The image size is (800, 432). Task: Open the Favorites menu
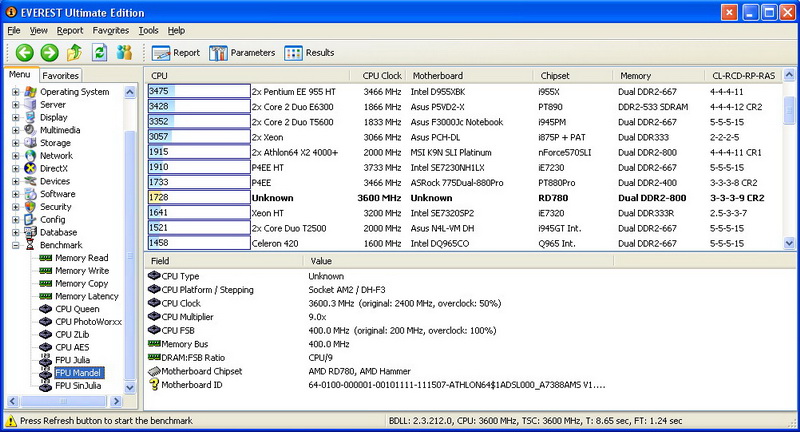[x=111, y=31]
